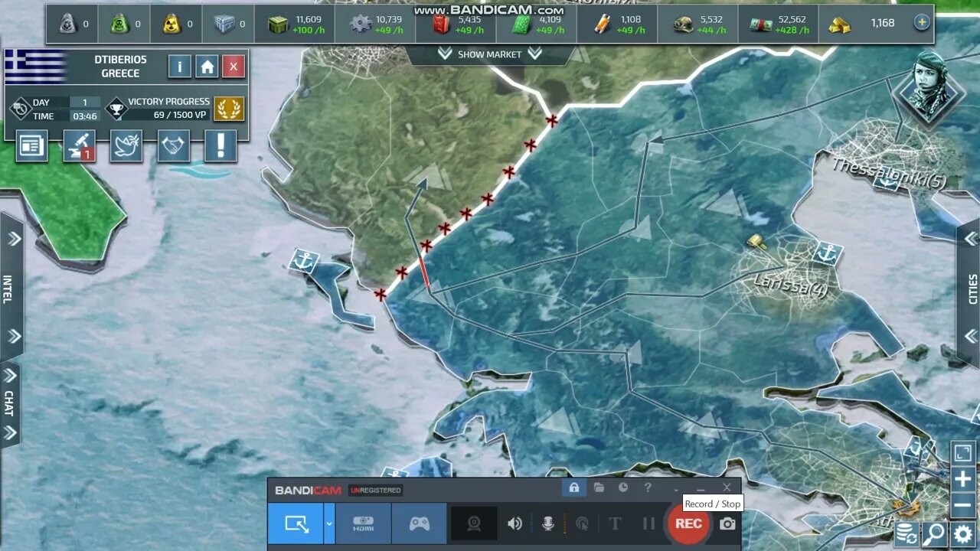Viewport: 980px width, 551px height.
Task: Click the manpower helmet resource showing 5,532
Action: (x=698, y=24)
